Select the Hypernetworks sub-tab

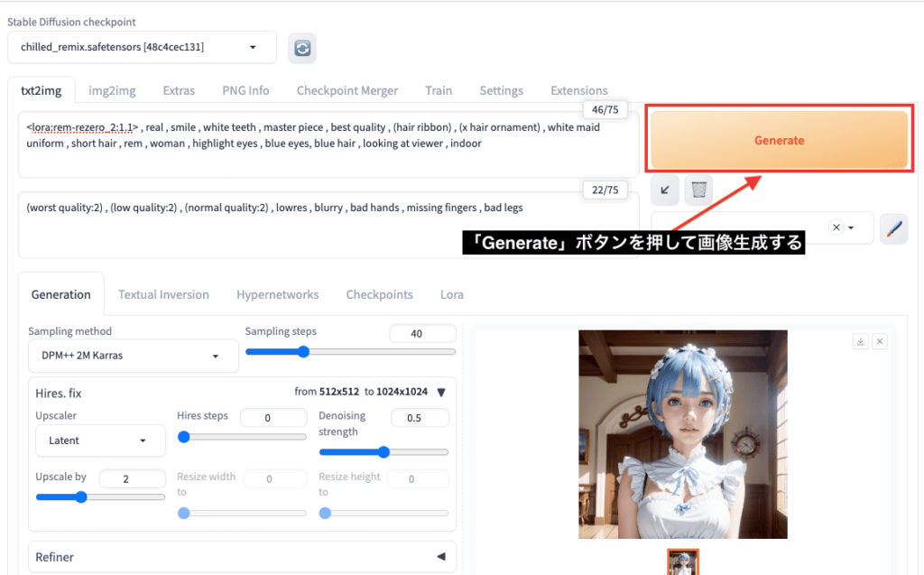click(278, 294)
